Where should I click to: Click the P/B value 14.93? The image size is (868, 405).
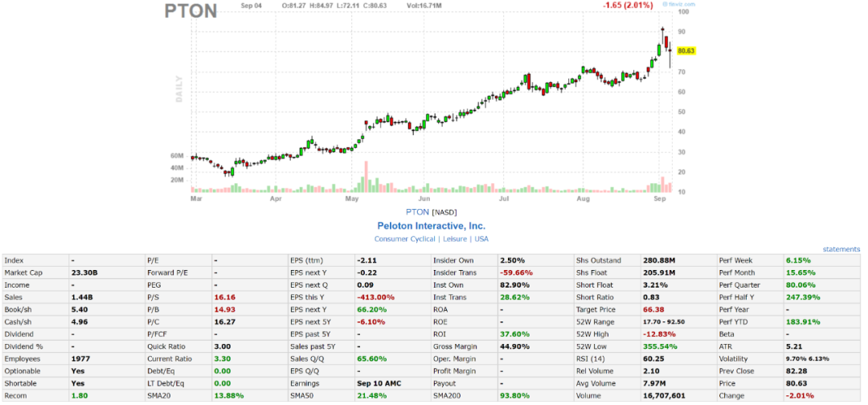tap(223, 309)
